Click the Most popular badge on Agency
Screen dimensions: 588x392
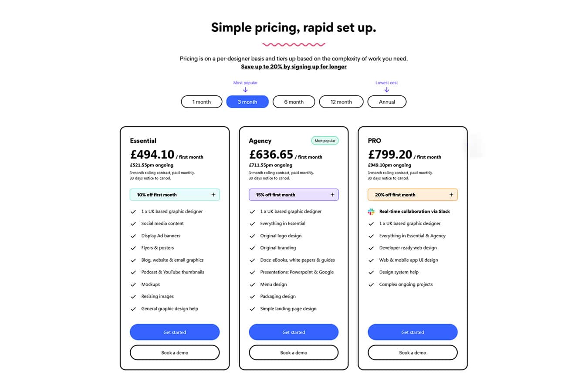pos(325,141)
